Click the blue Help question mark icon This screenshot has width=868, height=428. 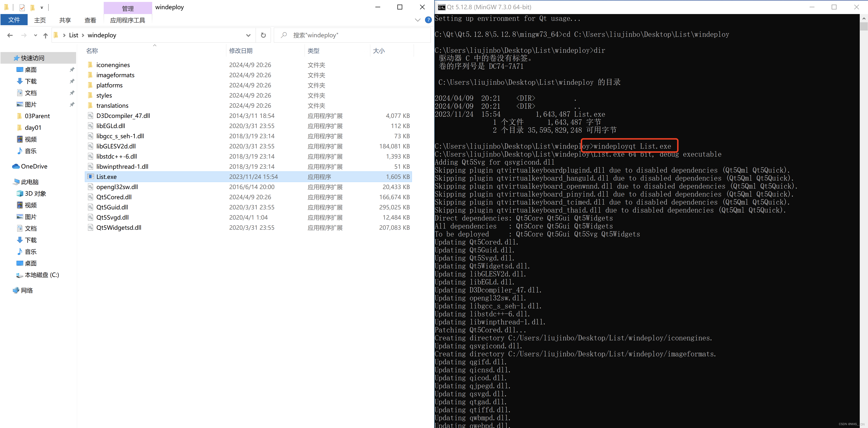[x=428, y=20]
